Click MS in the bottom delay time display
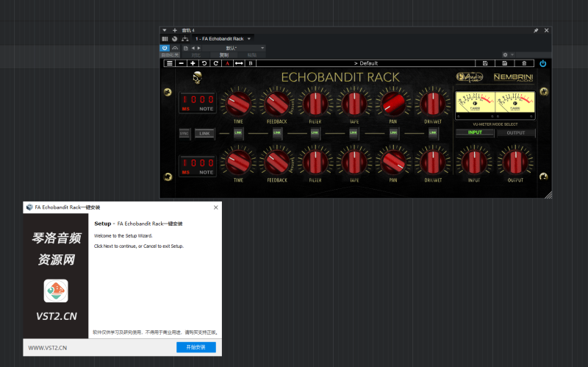588x367 pixels. [186, 172]
